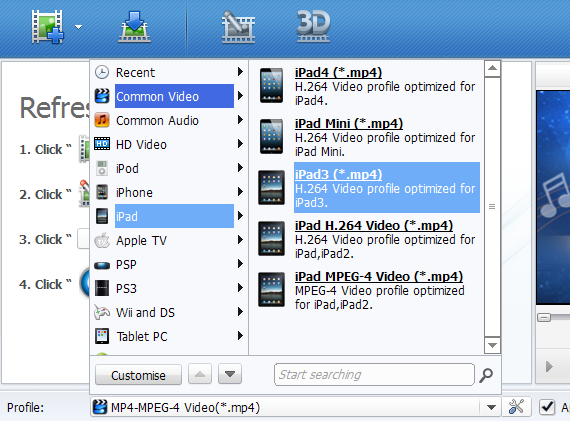The image size is (570, 421).
Task: Click the iPad3 profile thumbnail
Action: (x=271, y=187)
